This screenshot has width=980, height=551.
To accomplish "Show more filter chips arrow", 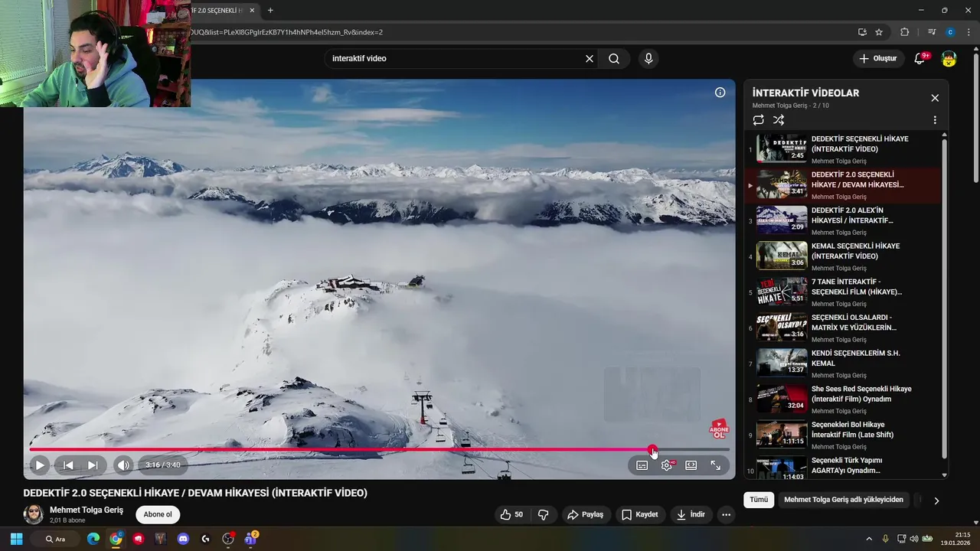I will [936, 500].
